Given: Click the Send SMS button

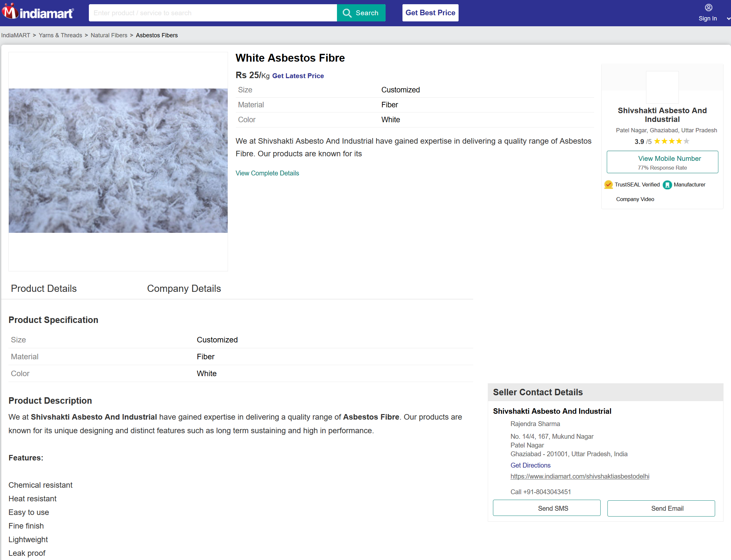Looking at the screenshot, I should point(546,508).
